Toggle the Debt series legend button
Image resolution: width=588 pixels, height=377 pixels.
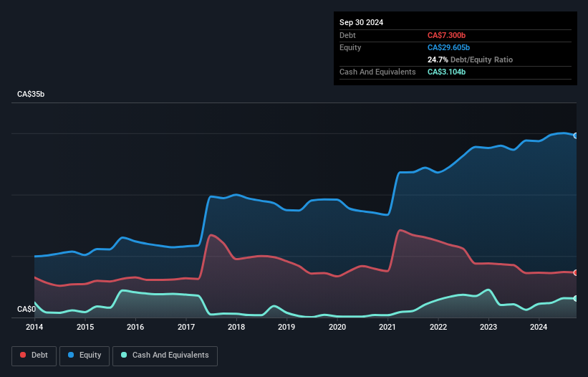(34, 355)
